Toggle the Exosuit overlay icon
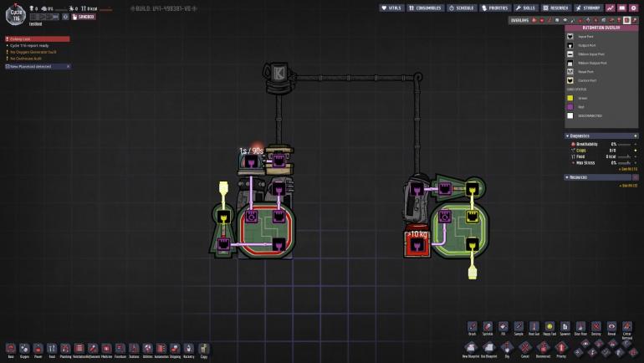The image size is (644, 363). click(x=619, y=20)
